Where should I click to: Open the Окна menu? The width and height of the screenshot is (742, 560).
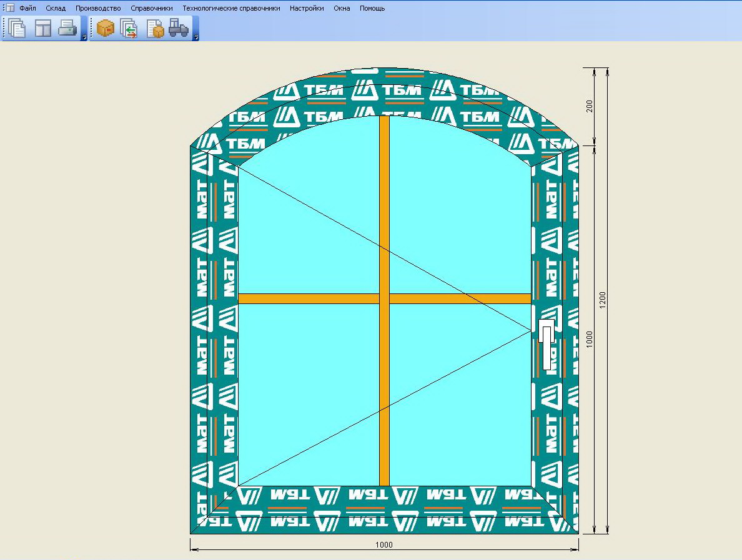click(342, 8)
